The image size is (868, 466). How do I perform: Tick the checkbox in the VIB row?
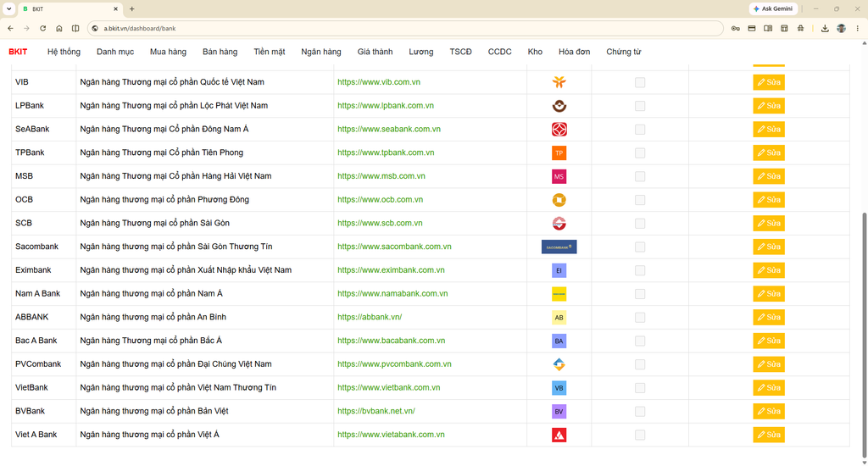tap(640, 82)
